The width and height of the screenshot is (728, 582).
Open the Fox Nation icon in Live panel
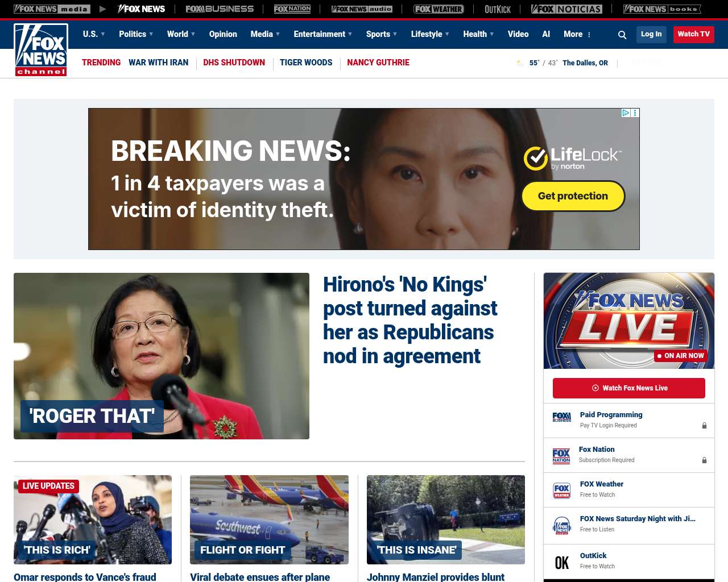(561, 456)
